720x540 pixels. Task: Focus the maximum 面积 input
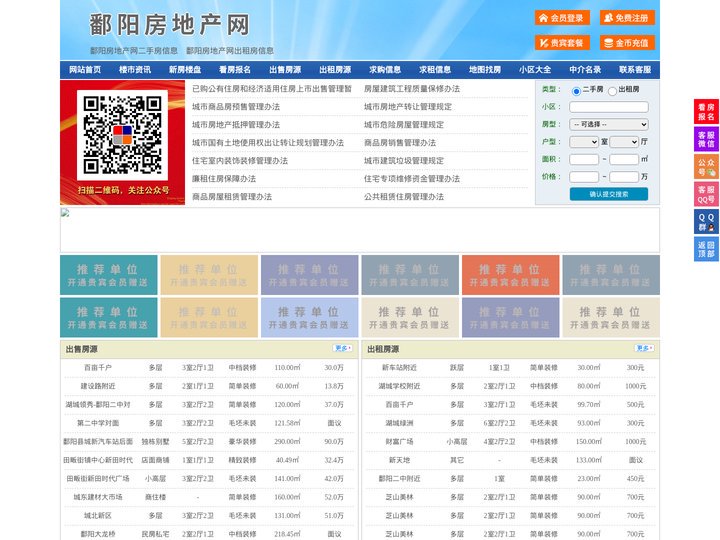point(624,159)
